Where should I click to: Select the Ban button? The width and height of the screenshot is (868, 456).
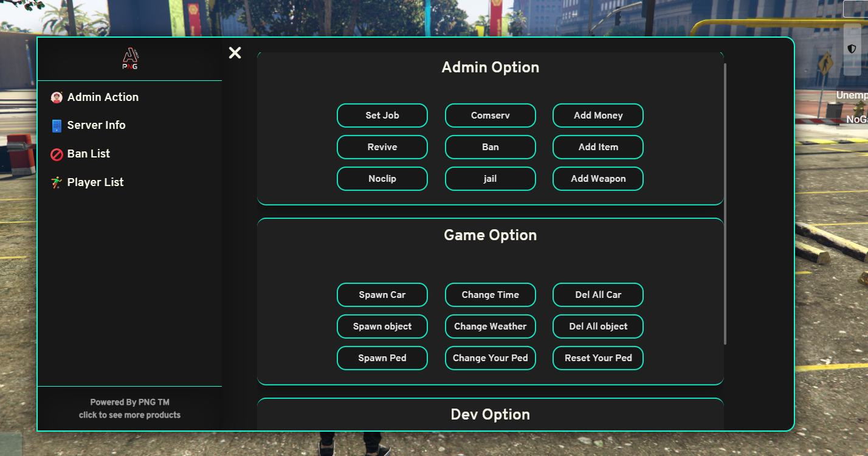(x=490, y=147)
